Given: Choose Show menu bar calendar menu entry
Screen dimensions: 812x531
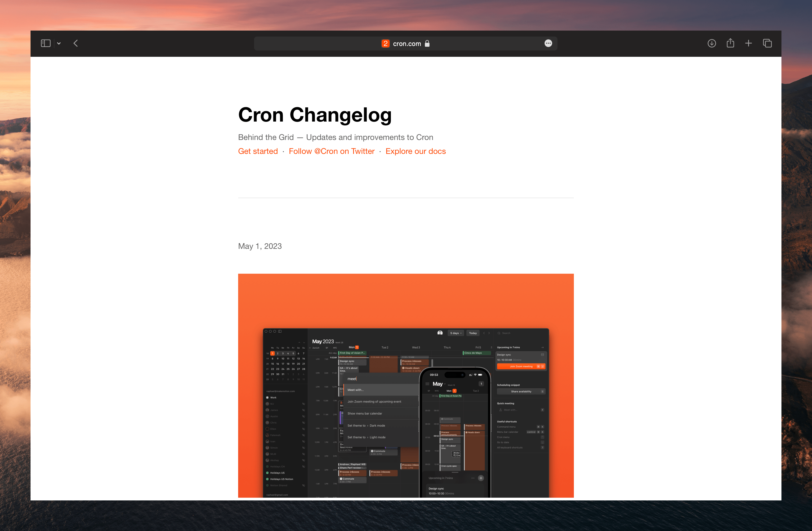Looking at the screenshot, I should 364,413.
